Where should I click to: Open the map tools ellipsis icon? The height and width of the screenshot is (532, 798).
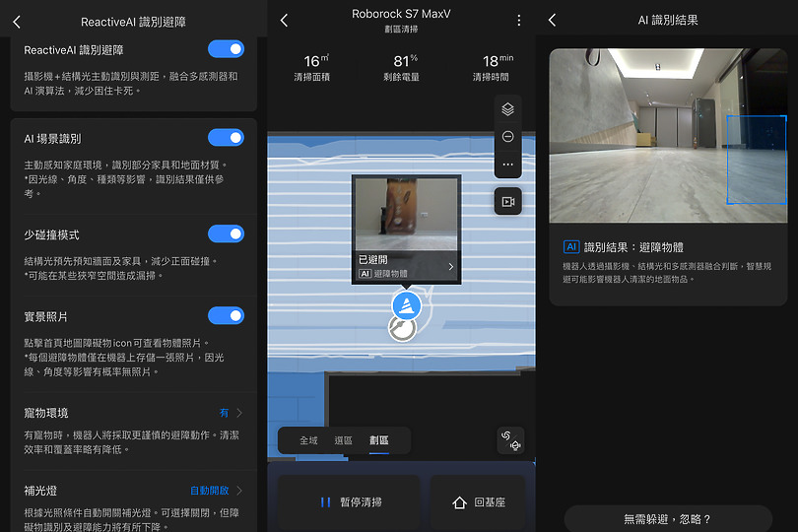(x=507, y=165)
